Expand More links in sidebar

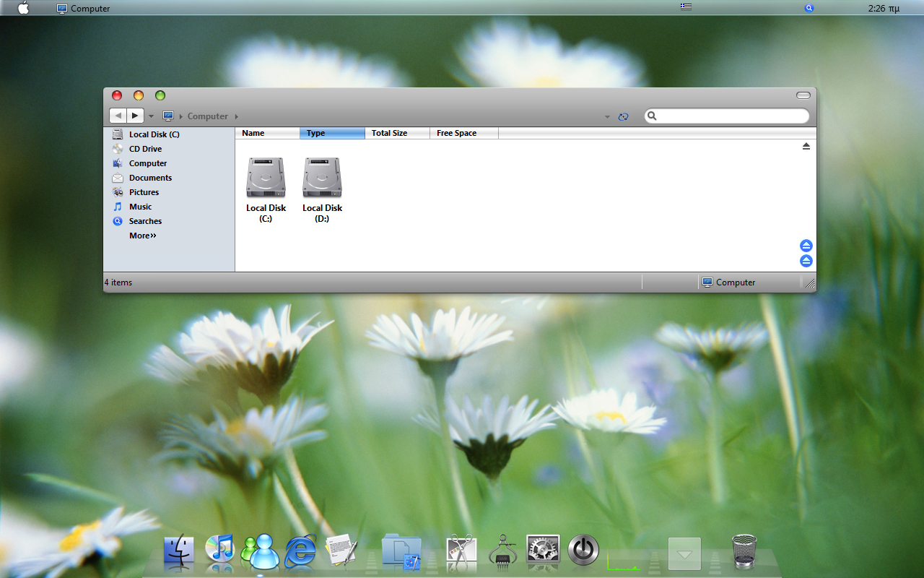pyautogui.click(x=142, y=236)
